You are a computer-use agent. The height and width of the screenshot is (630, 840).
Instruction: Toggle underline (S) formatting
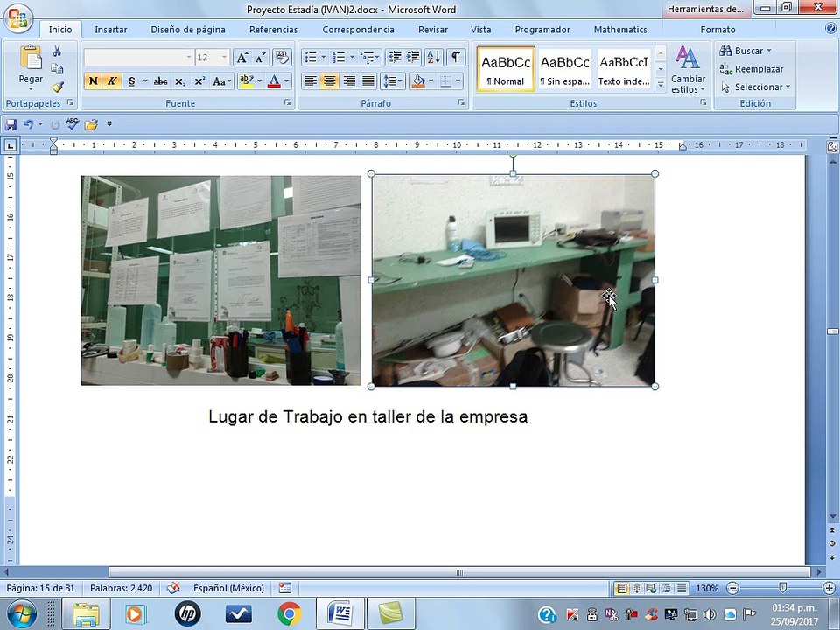(x=131, y=81)
